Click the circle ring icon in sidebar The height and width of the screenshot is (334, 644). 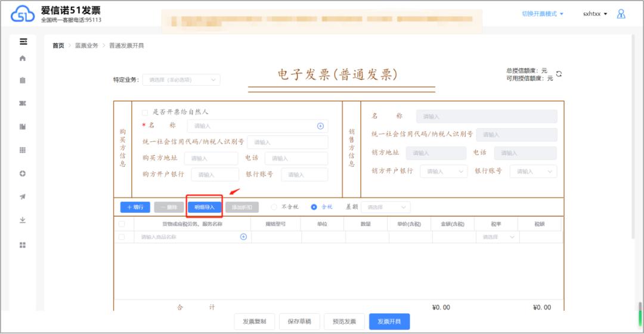tap(23, 174)
